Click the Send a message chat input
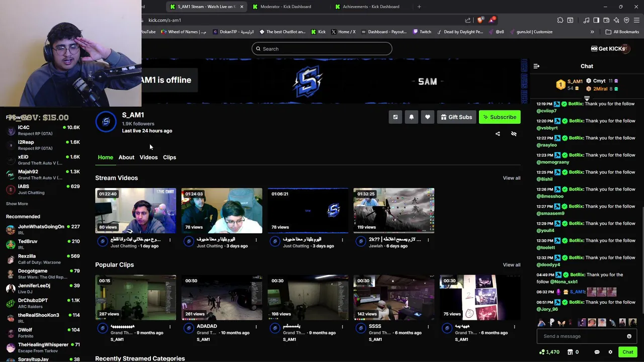Image resolution: width=644 pixels, height=362 pixels. coord(587,336)
